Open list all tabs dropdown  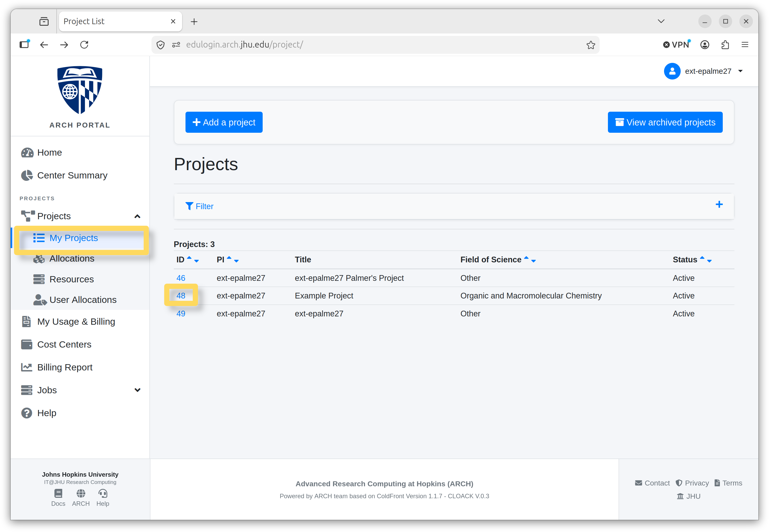(x=661, y=21)
